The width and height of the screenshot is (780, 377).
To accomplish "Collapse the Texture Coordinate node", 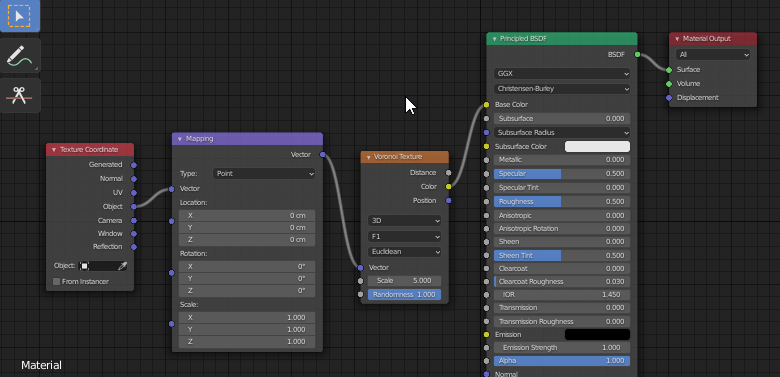I will click(53, 150).
